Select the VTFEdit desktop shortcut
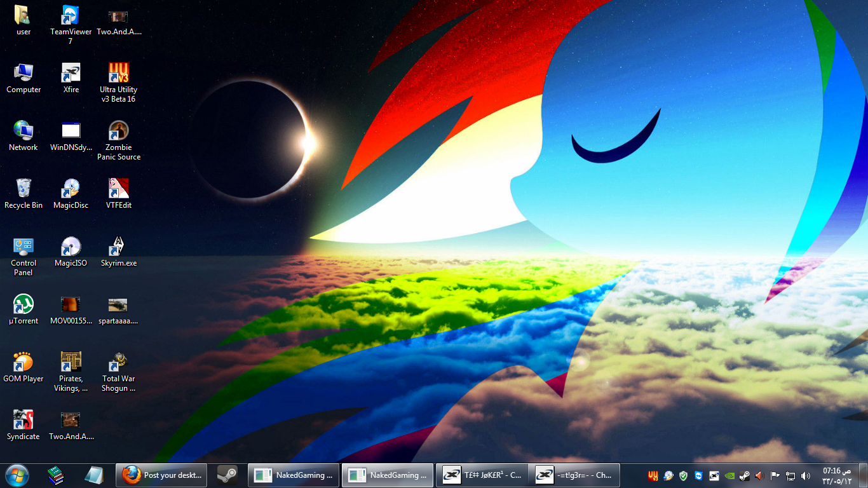Image resolution: width=868 pixels, height=488 pixels. [118, 194]
